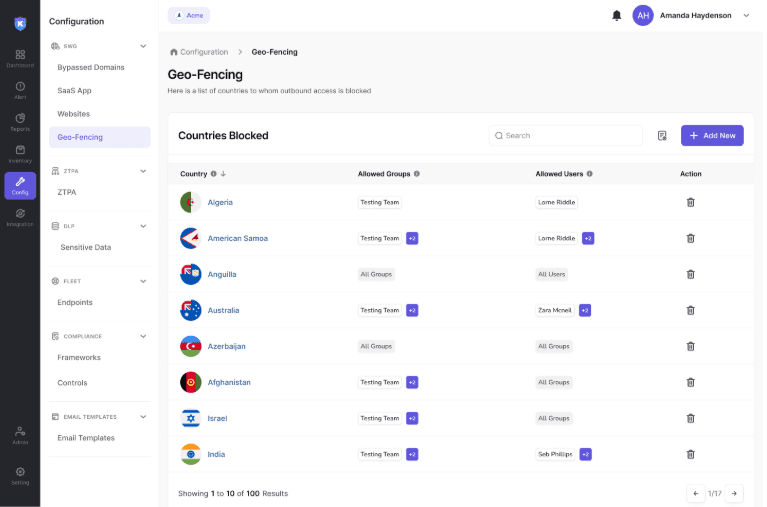Expand India +2 allowed users

click(585, 454)
